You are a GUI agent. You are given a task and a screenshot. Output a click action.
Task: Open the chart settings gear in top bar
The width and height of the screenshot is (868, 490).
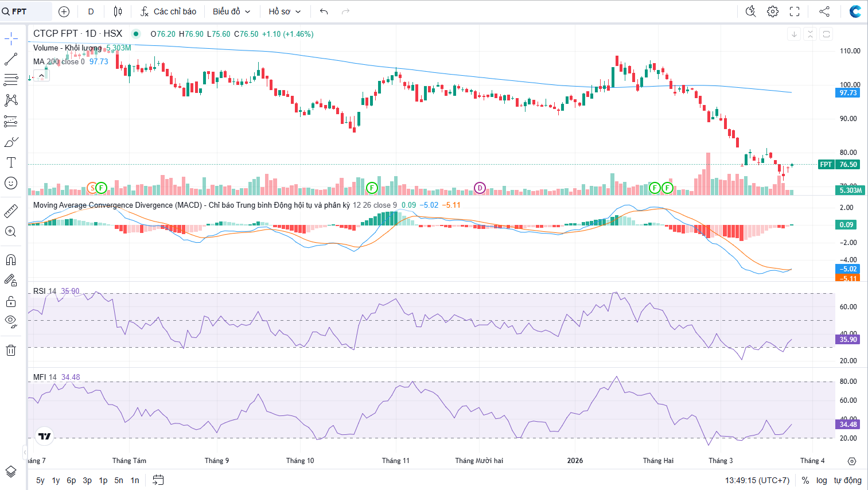coord(773,11)
